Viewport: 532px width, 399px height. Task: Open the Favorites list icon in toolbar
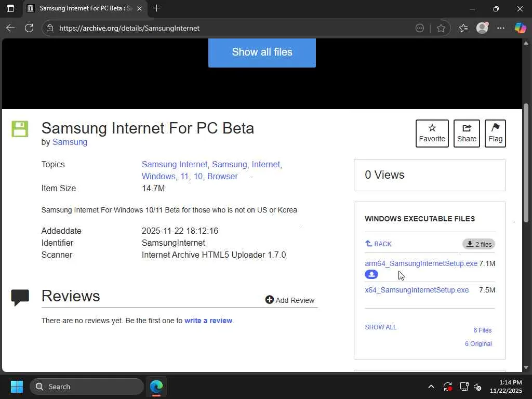click(x=463, y=28)
